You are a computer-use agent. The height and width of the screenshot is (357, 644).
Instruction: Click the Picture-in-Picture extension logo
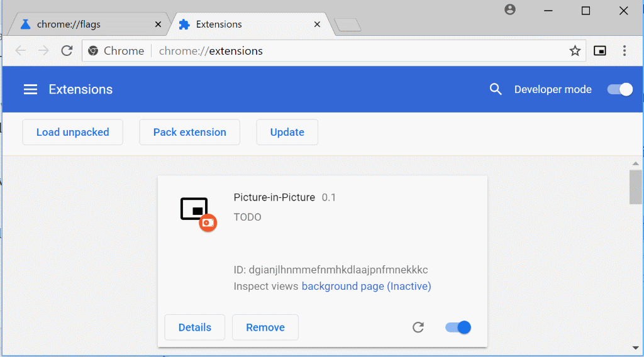(x=197, y=211)
